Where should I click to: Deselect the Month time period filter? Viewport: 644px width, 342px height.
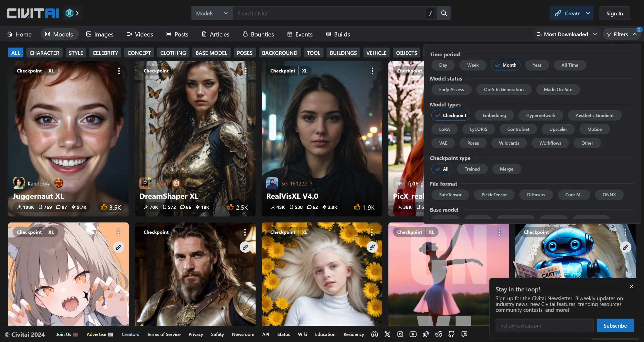tap(506, 65)
